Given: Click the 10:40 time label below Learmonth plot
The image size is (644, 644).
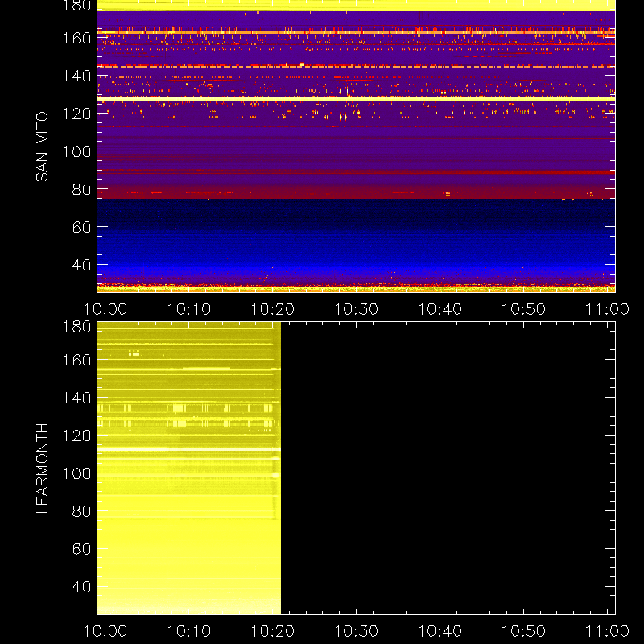Looking at the screenshot, I should pos(440,631).
